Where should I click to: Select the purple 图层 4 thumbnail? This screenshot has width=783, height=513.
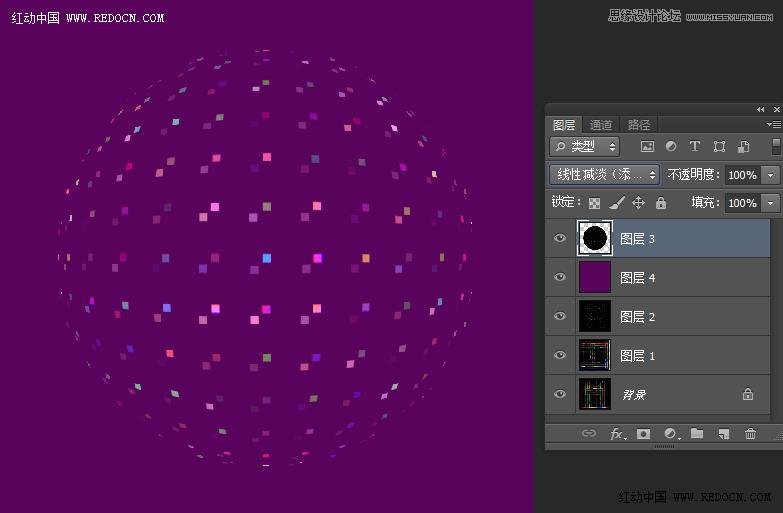(x=595, y=277)
